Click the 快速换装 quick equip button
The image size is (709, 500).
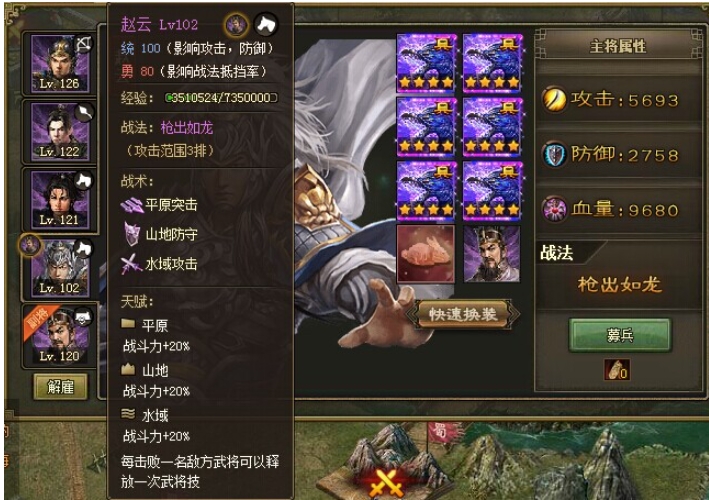[x=463, y=314]
